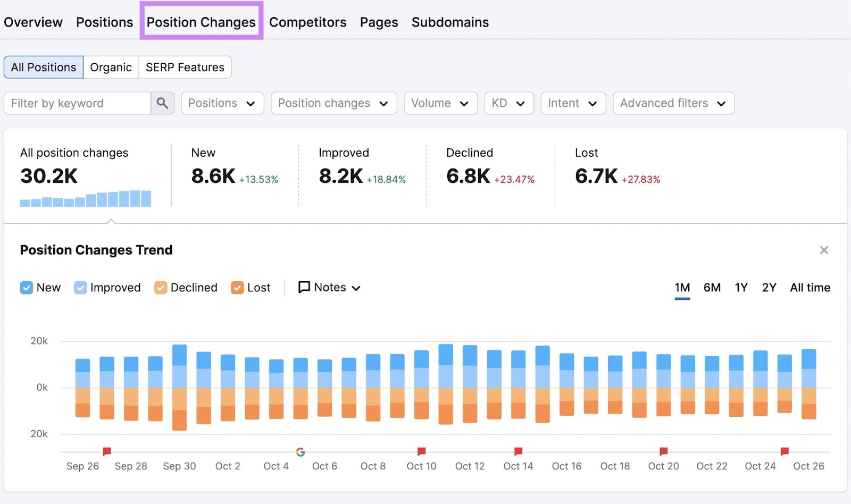Click the red note marker near Oct 10

[x=421, y=451]
